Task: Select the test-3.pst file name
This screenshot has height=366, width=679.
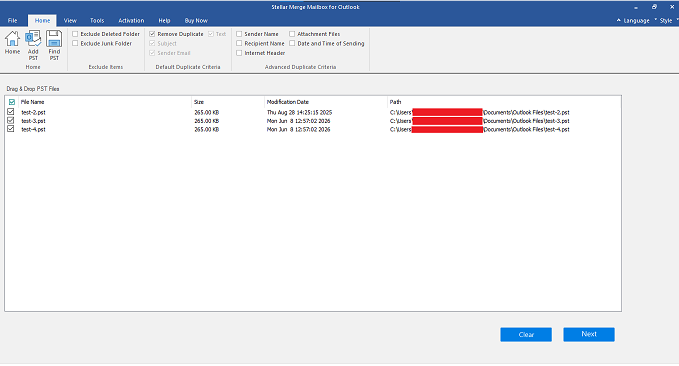Action: [33, 121]
